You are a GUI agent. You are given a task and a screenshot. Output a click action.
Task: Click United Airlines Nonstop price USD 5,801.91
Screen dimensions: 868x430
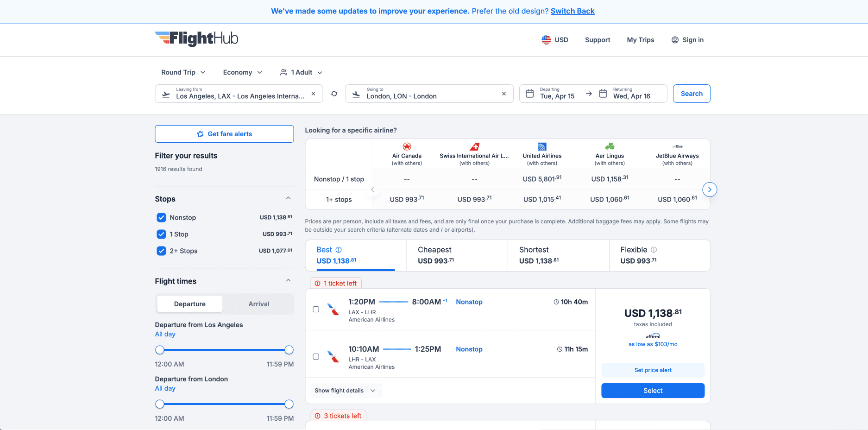click(542, 179)
